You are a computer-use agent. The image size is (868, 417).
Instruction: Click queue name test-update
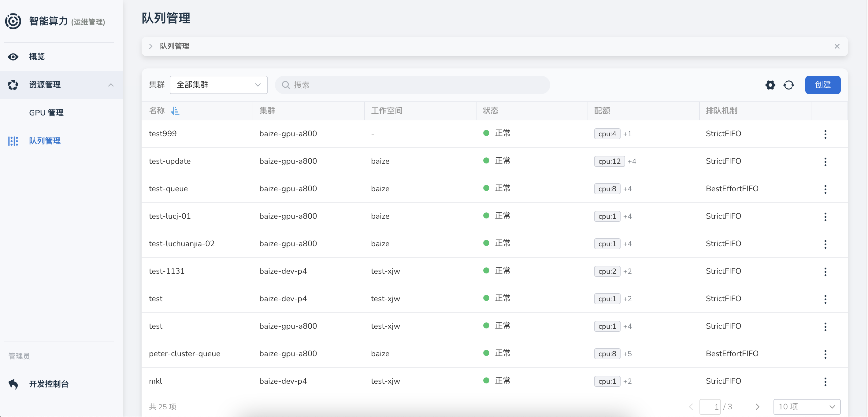point(169,161)
